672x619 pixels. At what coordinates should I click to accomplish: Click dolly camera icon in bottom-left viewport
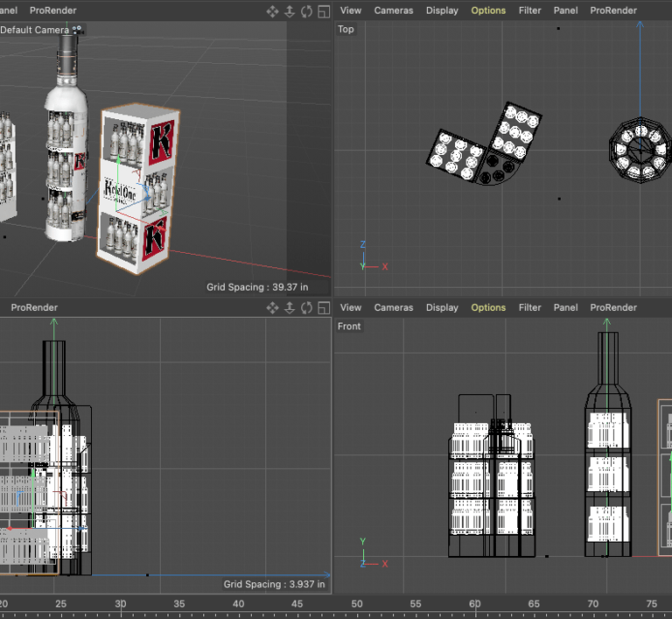pyautogui.click(x=290, y=307)
